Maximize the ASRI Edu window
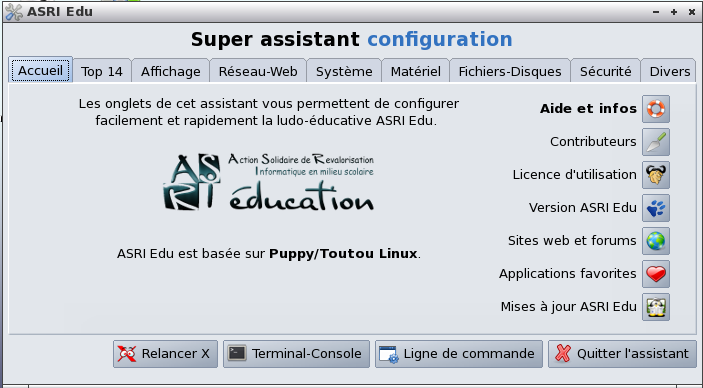703x388 pixels. point(674,12)
